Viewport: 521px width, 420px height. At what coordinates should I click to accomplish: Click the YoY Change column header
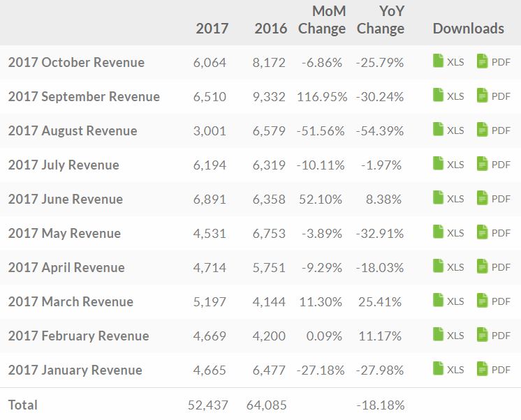pos(381,20)
